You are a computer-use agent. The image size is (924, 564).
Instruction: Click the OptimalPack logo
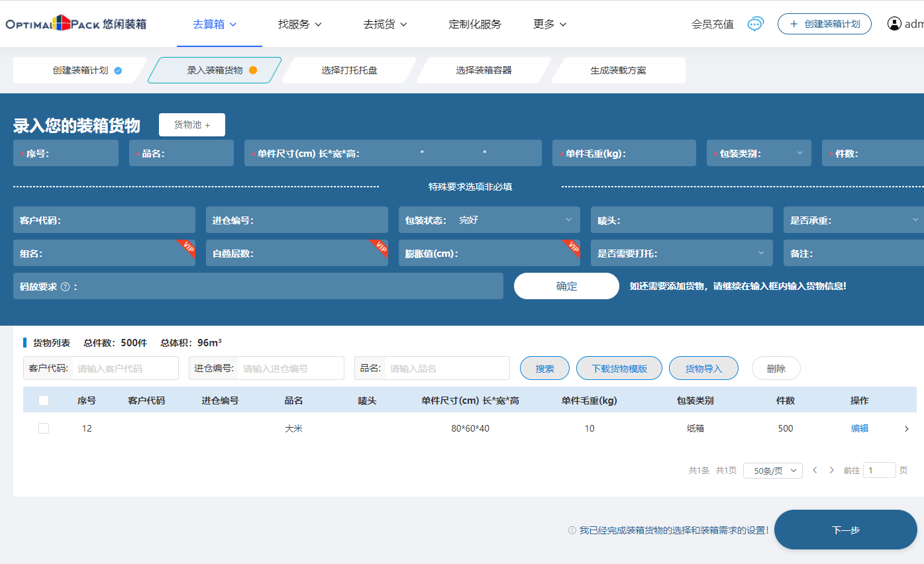tap(76, 24)
